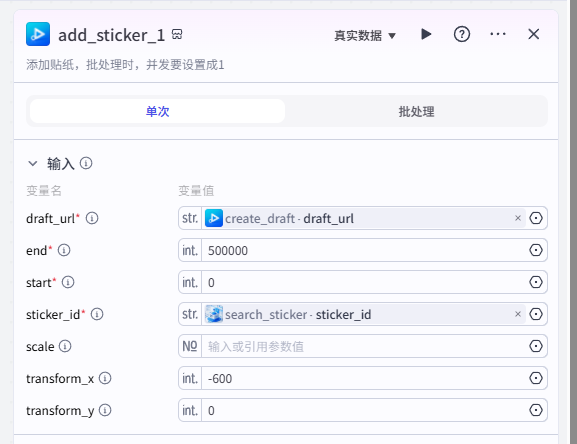This screenshot has height=444, width=577.
Task: Open the help question mark icon
Action: tap(461, 35)
